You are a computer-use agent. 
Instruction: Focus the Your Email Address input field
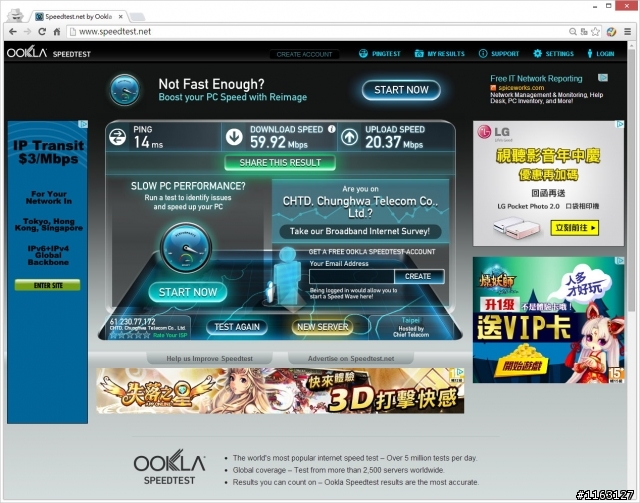click(x=351, y=276)
